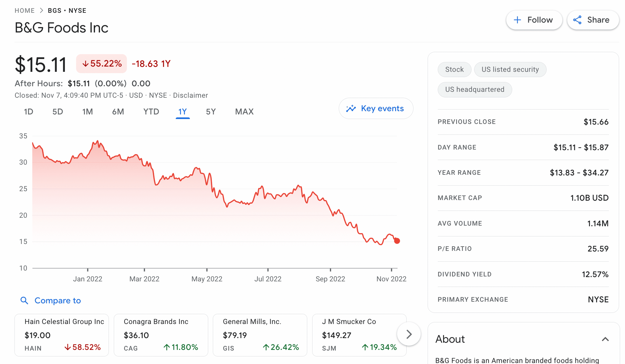
Task: Open Hain Celestial Group Inc card
Action: click(x=62, y=335)
